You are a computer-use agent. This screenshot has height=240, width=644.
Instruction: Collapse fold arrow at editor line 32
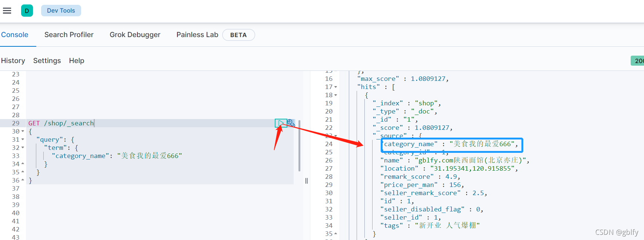pyautogui.click(x=23, y=148)
